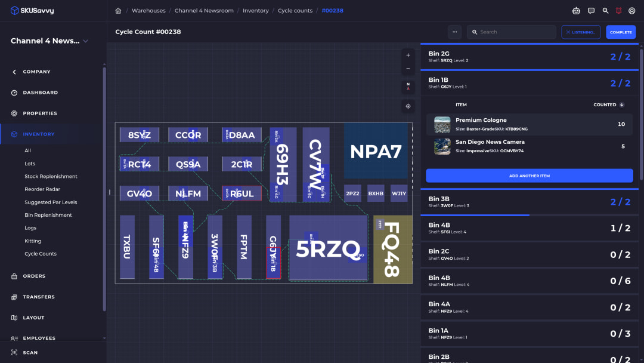The height and width of the screenshot is (363, 644).
Task: Expand the Bin 2C count row
Action: [x=530, y=254]
